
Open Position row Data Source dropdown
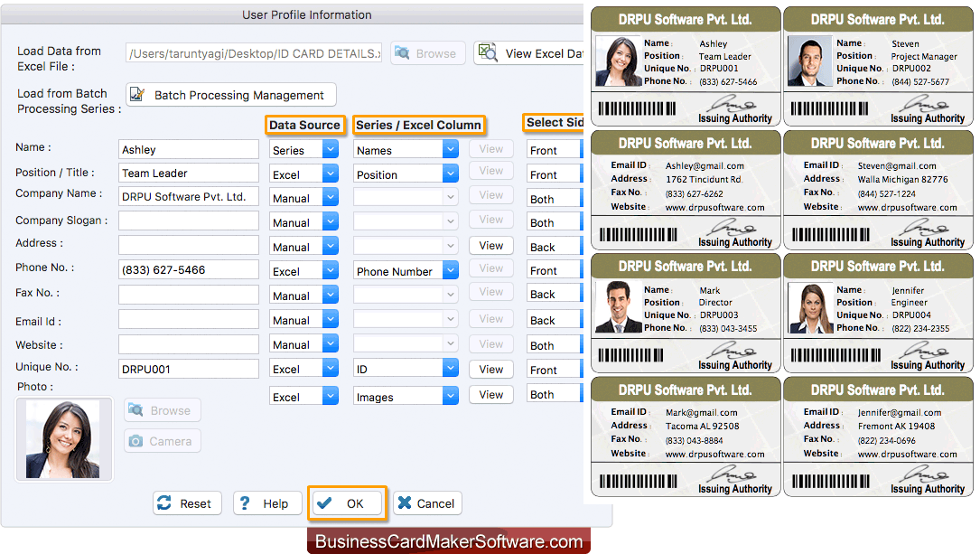[303, 174]
